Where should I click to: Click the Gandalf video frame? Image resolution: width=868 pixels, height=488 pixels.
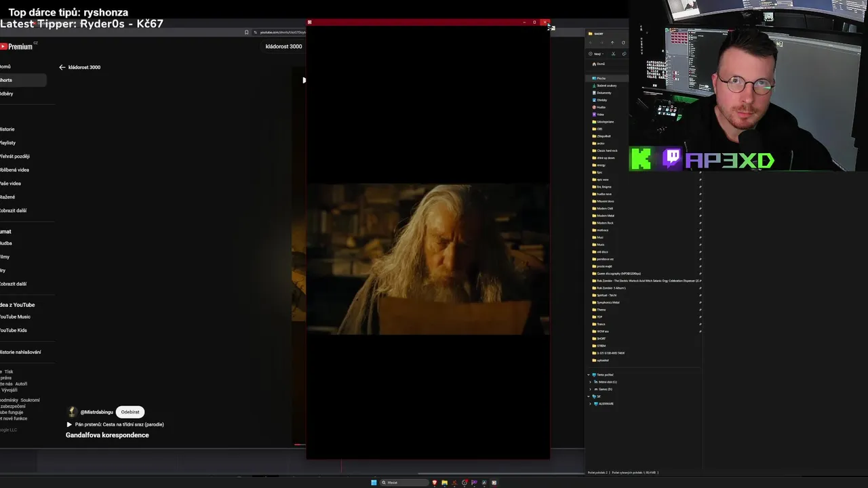[x=428, y=260]
